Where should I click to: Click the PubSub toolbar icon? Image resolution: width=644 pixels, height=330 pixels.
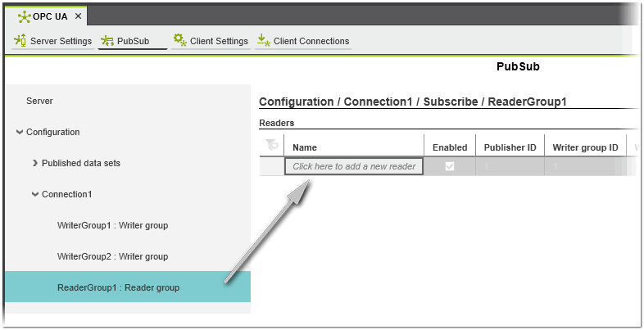pyautogui.click(x=107, y=40)
